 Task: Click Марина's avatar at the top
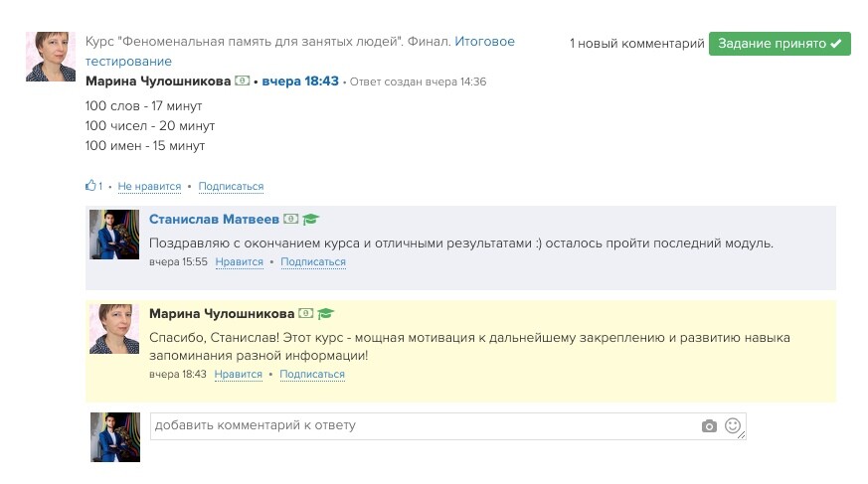coord(51,57)
